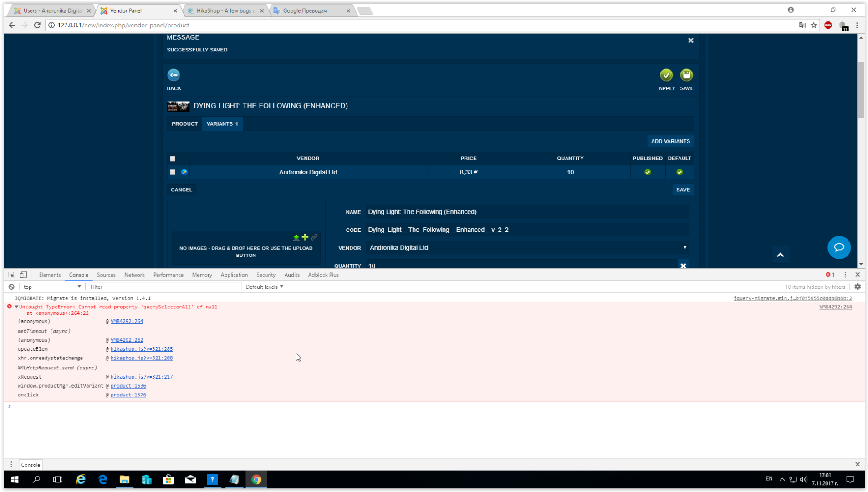Open the Product tab
Image resolution: width=868 pixels, height=492 pixels.
point(184,124)
